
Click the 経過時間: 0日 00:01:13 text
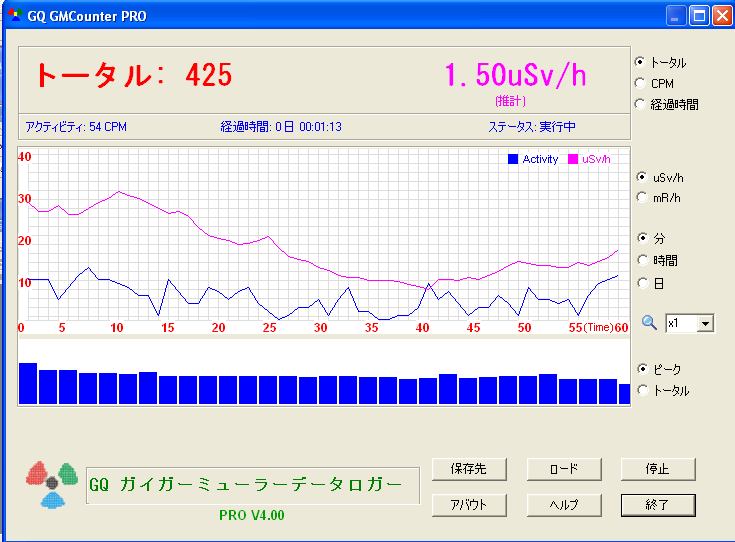tap(281, 127)
